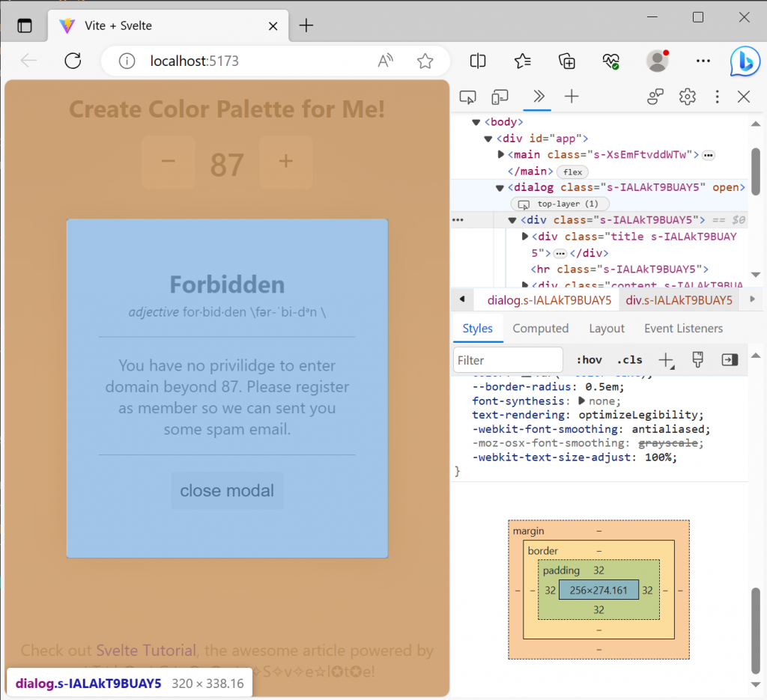
Task: Open DevTools customize menu dots
Action: point(717,97)
